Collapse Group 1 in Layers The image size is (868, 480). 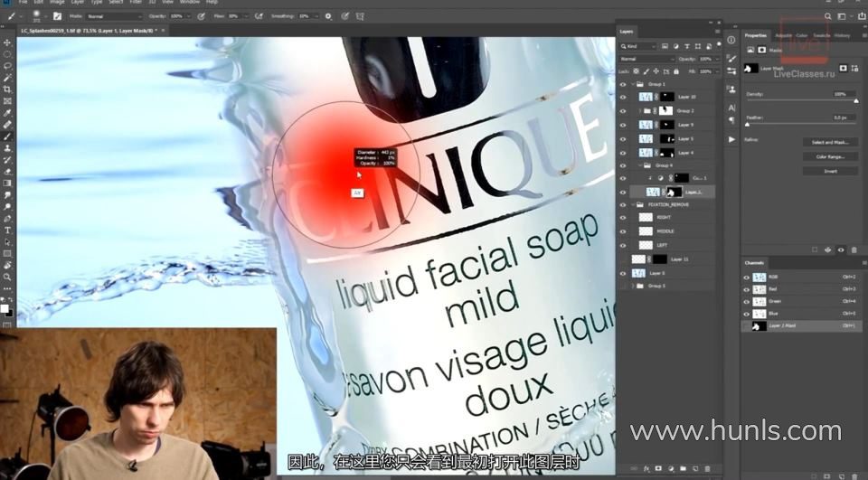click(x=633, y=84)
